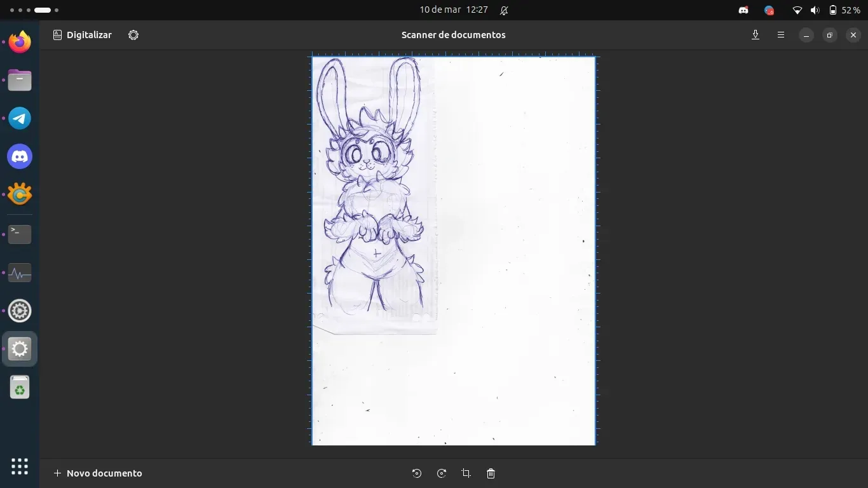Open the date and time calendar panel
Viewport: 868px width, 488px height.
click(x=453, y=10)
